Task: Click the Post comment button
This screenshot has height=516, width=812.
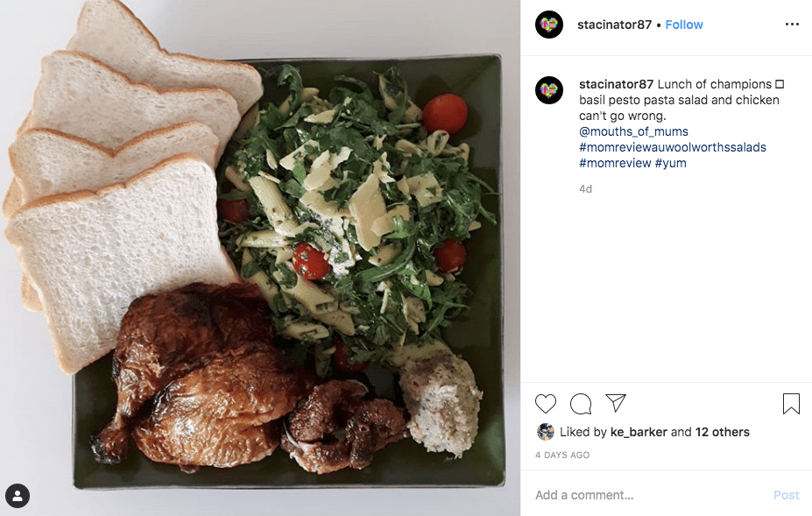Action: click(786, 495)
